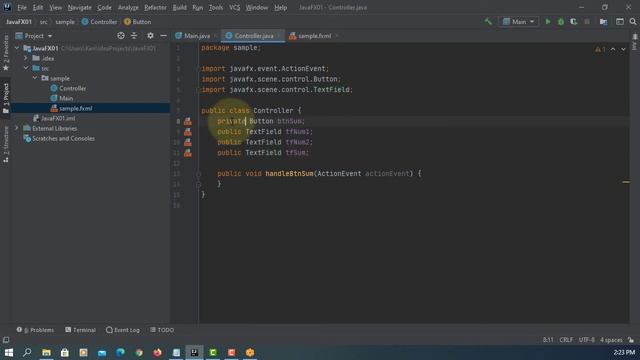
Task: Open the TODO tool window
Action: coord(162,330)
